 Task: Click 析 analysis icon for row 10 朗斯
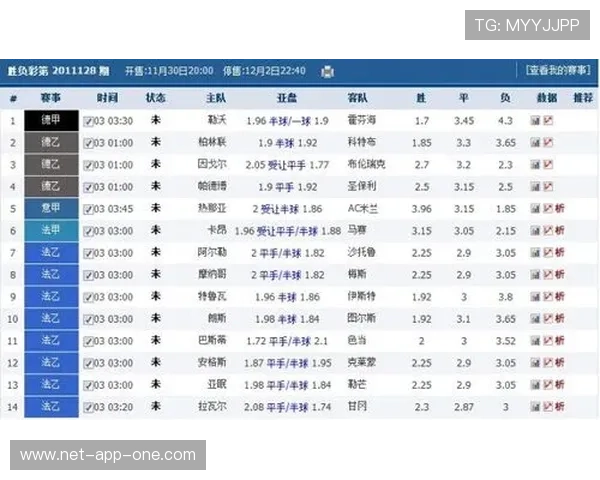coord(560,319)
